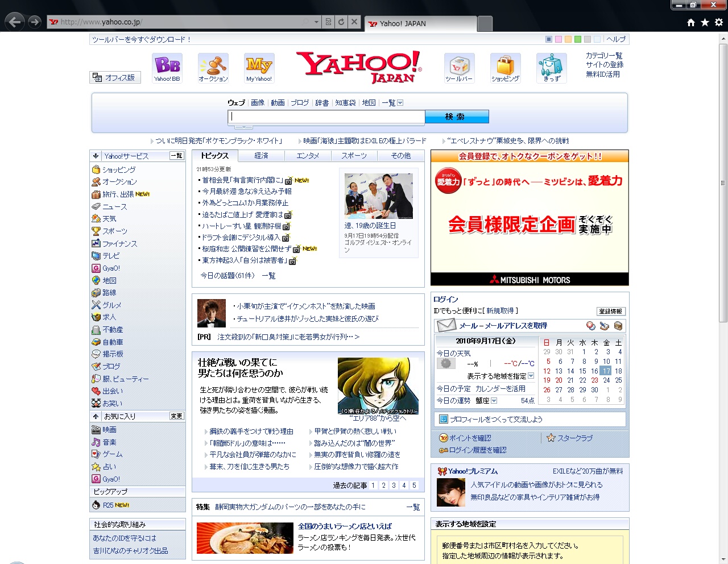Open the きっず robot icon

[551, 68]
